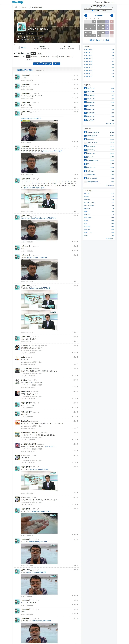Open 記録を開始する in top bar
The image size is (129, 644).
(110, 2)
